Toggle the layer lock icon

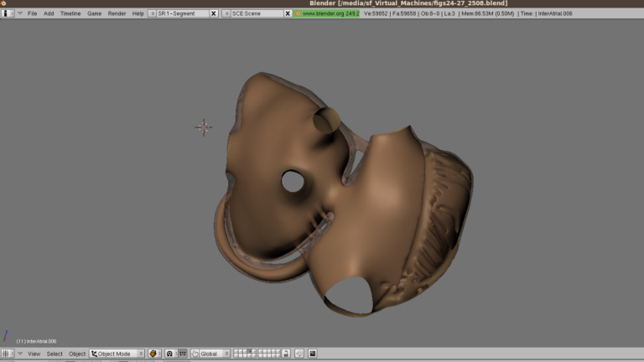pyautogui.click(x=286, y=354)
